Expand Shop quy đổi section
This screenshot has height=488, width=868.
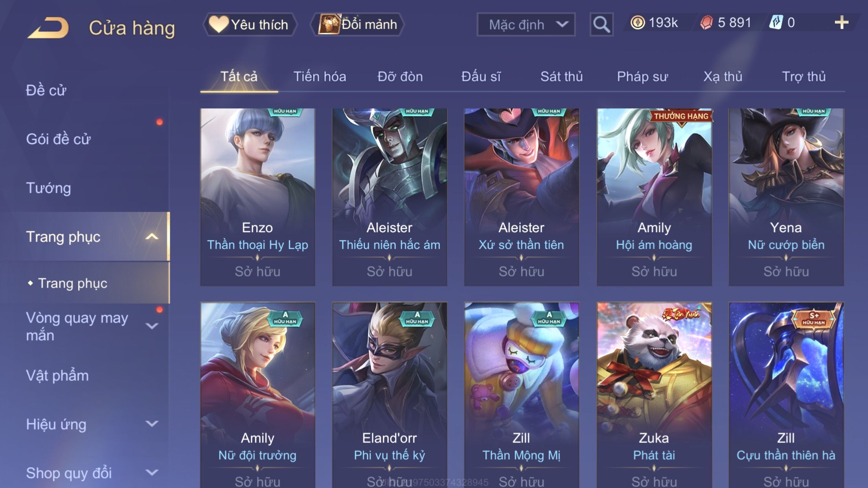tap(152, 473)
